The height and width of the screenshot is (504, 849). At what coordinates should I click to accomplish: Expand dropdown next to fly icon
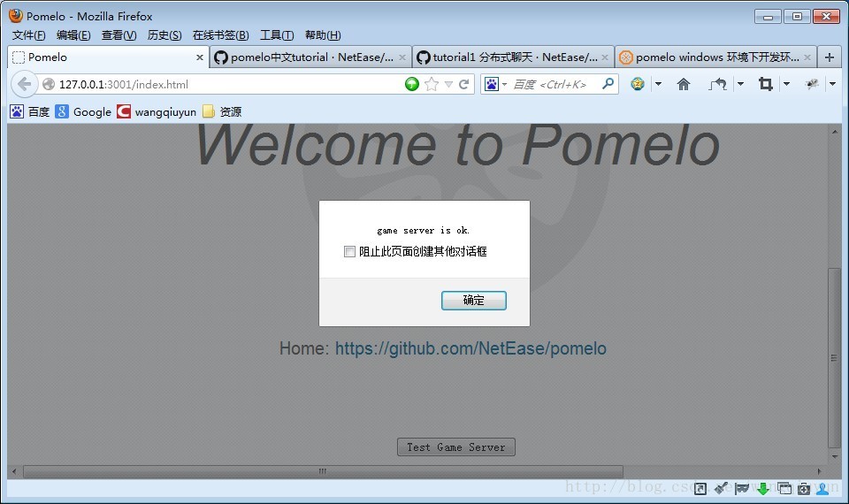click(833, 84)
